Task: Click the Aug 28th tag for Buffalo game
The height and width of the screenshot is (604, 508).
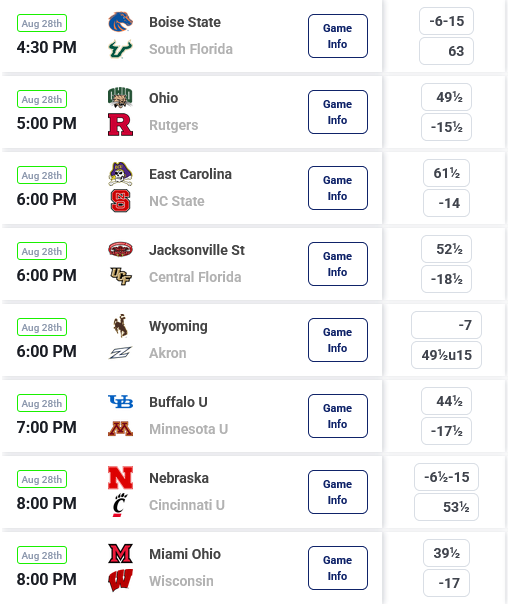Action: (x=42, y=403)
